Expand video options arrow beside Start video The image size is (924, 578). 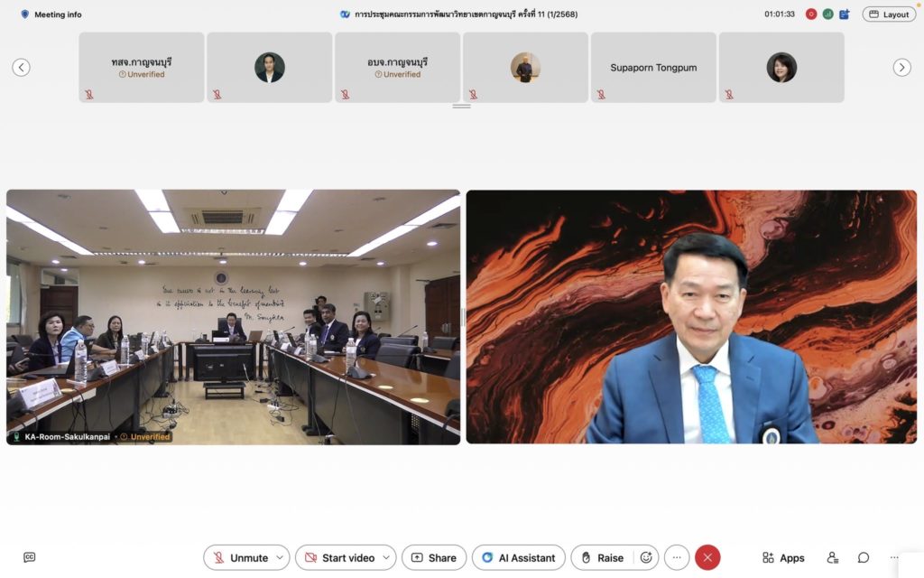pos(386,557)
